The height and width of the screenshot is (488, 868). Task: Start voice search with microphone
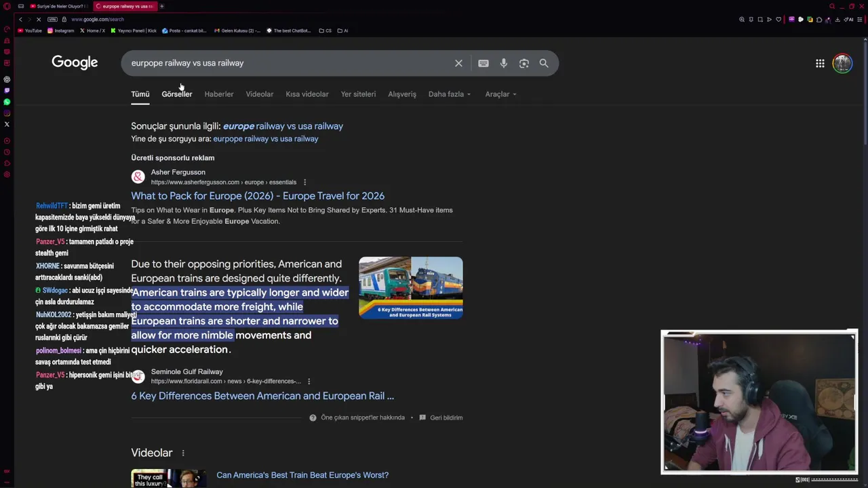[x=504, y=63]
